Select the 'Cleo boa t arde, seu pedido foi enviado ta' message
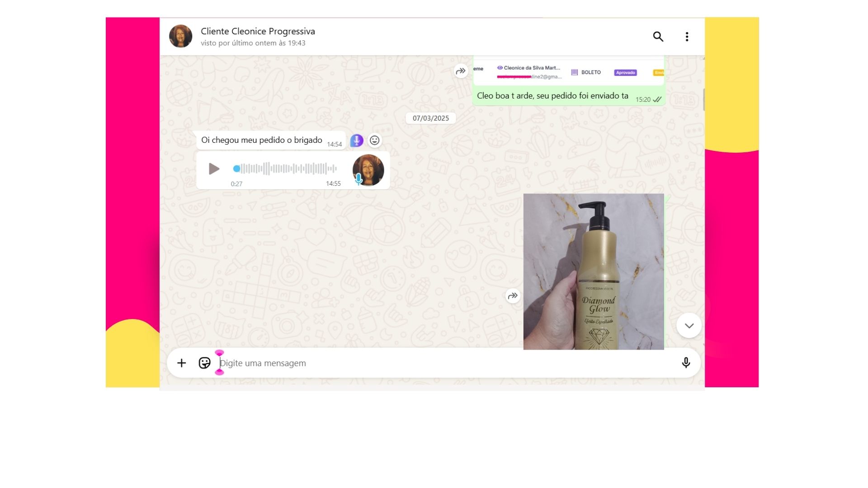Image resolution: width=868 pixels, height=488 pixels. (x=552, y=96)
